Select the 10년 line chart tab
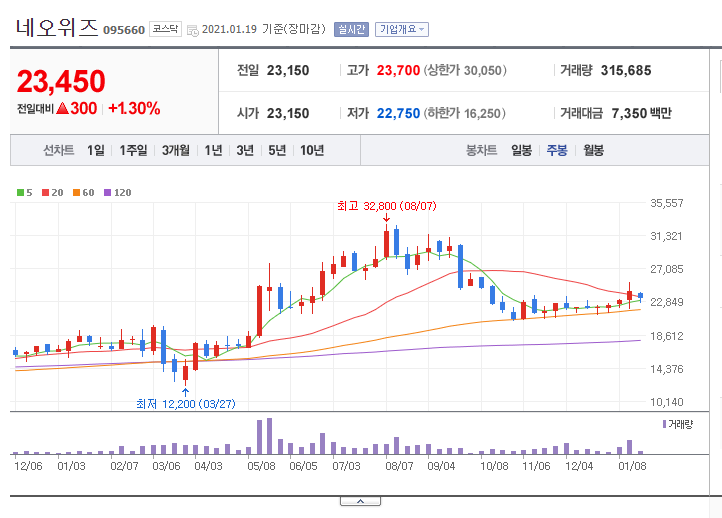The height and width of the screenshot is (518, 722). click(x=312, y=150)
